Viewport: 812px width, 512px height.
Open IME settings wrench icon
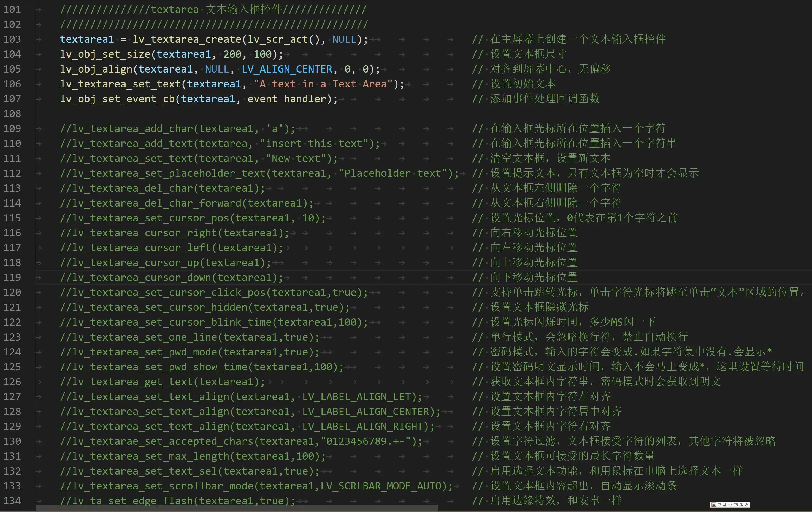point(746,505)
